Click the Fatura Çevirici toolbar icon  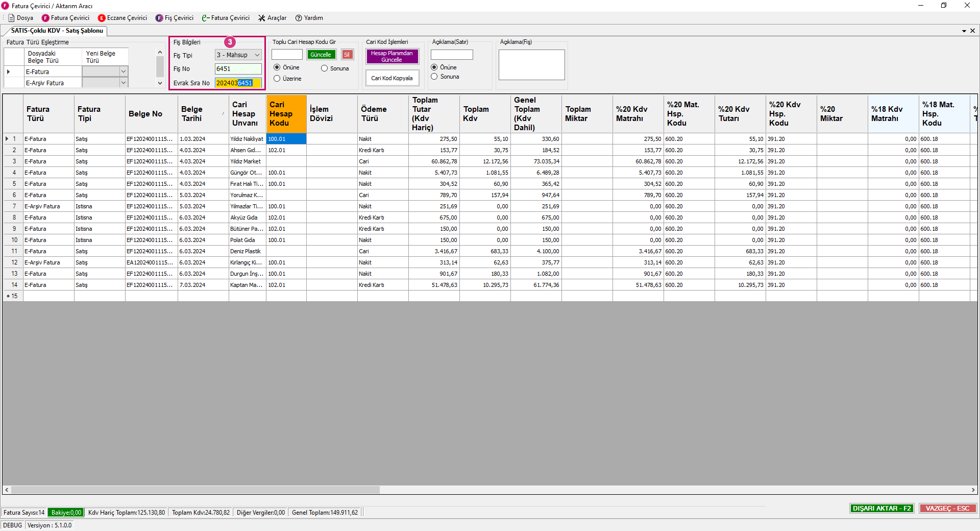(x=45, y=18)
